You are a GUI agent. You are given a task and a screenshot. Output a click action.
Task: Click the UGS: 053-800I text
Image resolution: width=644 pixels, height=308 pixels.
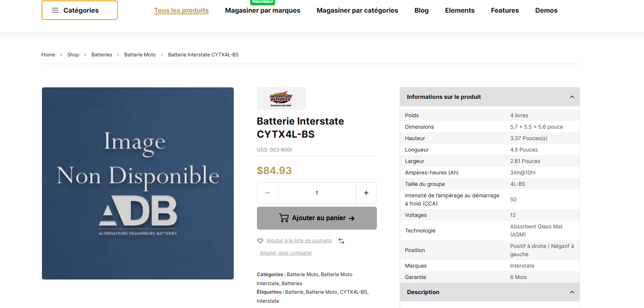point(274,150)
